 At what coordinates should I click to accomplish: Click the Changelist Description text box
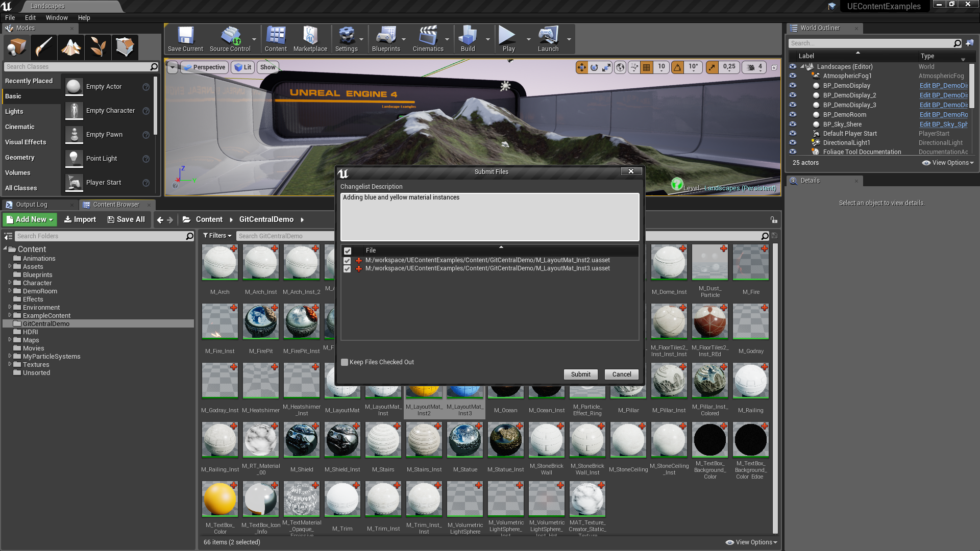(x=489, y=217)
